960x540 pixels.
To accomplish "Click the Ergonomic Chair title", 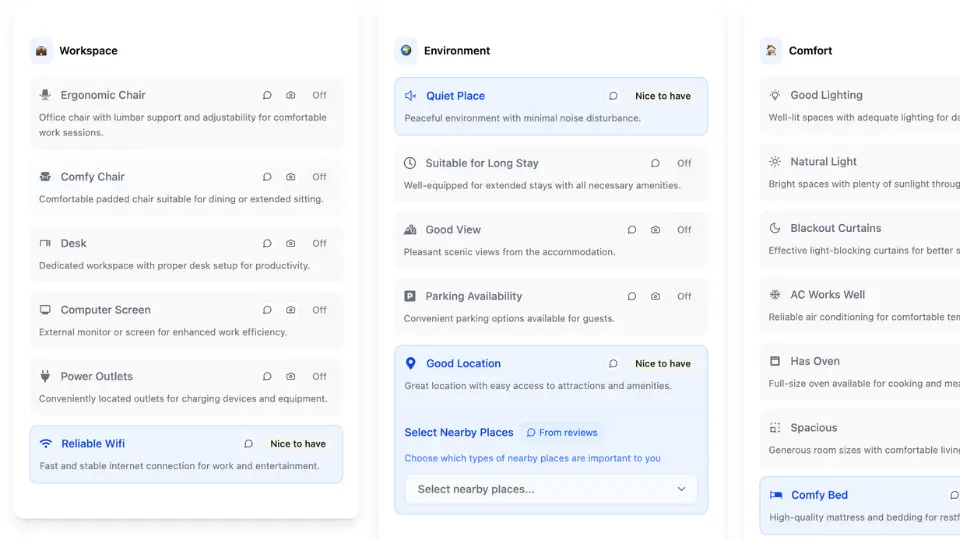I will pyautogui.click(x=103, y=95).
